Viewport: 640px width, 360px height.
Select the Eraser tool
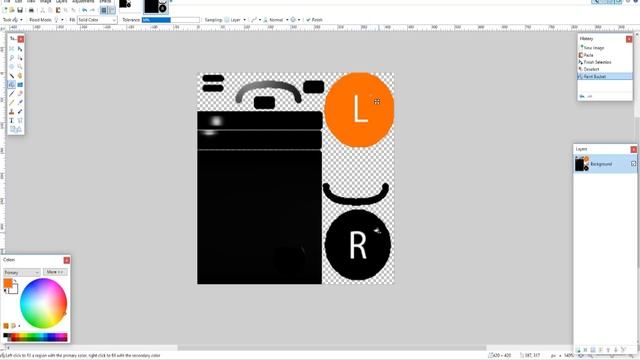(20, 93)
